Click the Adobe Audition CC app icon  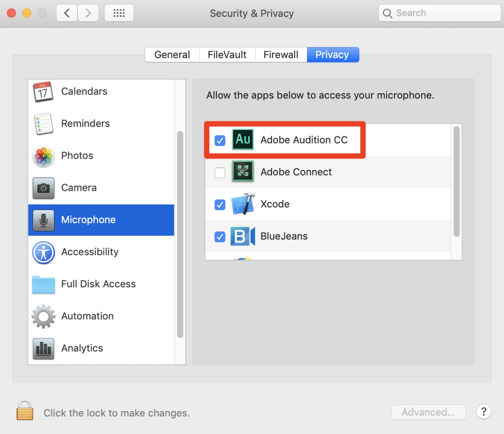[x=243, y=139]
